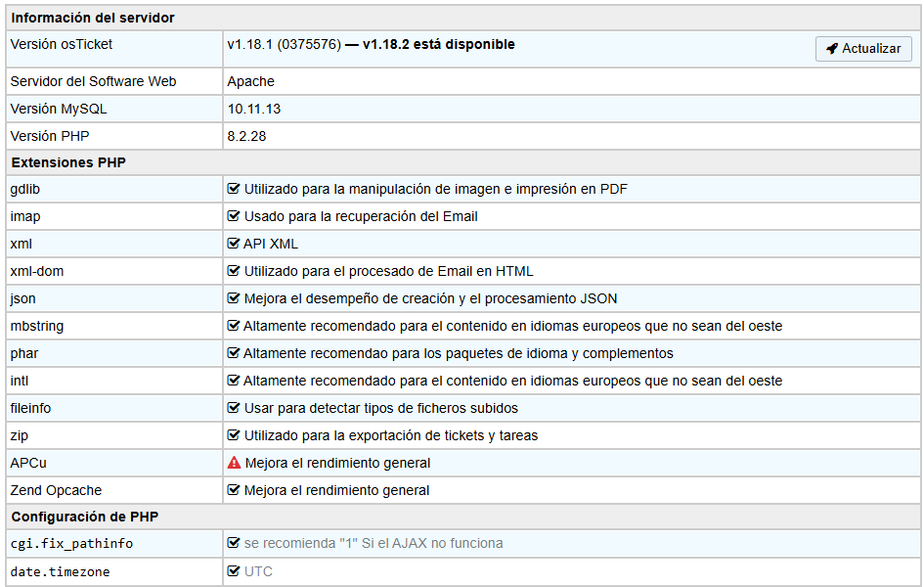Click the json row check icon
The image size is (924, 587).
click(234, 298)
